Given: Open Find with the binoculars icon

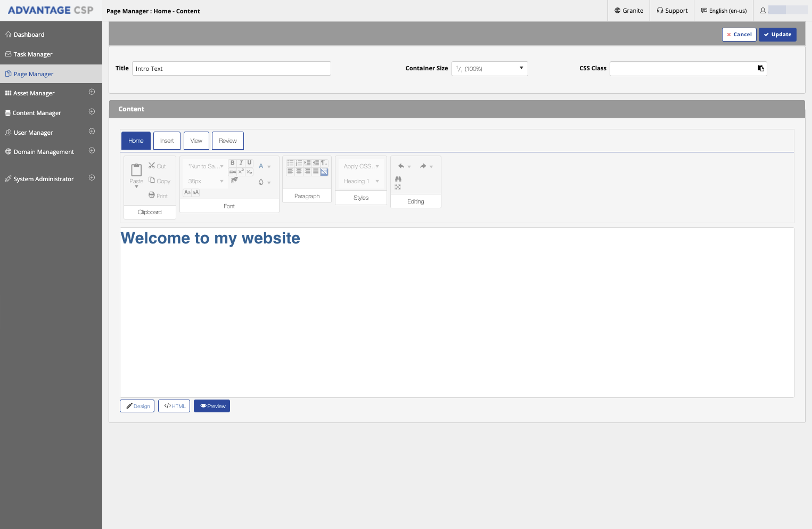Looking at the screenshot, I should (398, 179).
